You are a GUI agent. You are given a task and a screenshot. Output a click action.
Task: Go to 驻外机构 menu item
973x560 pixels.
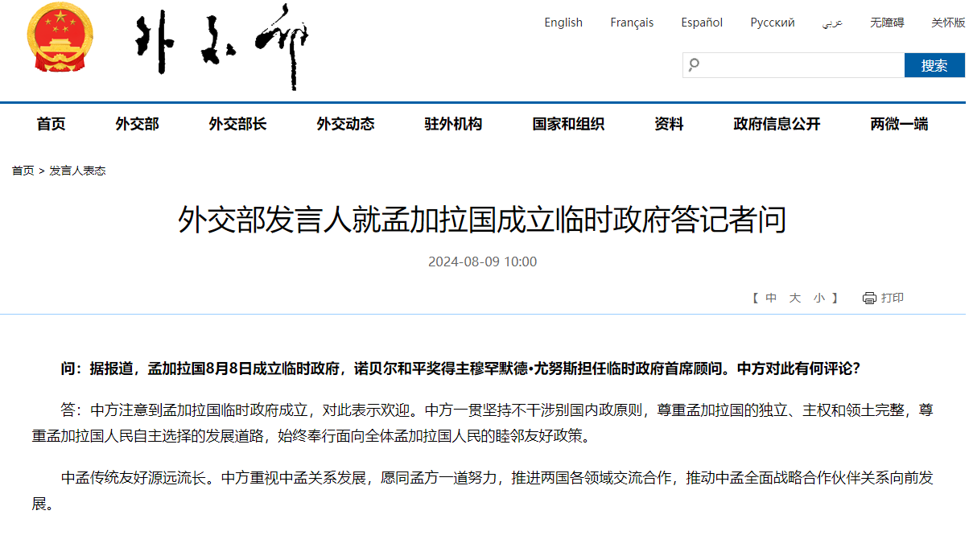(453, 124)
